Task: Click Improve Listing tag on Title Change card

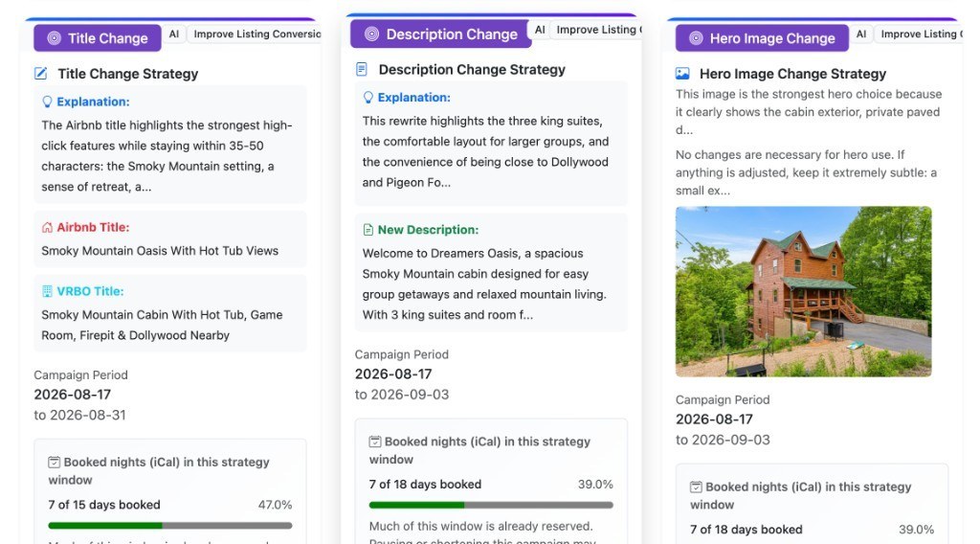Action: (255, 34)
